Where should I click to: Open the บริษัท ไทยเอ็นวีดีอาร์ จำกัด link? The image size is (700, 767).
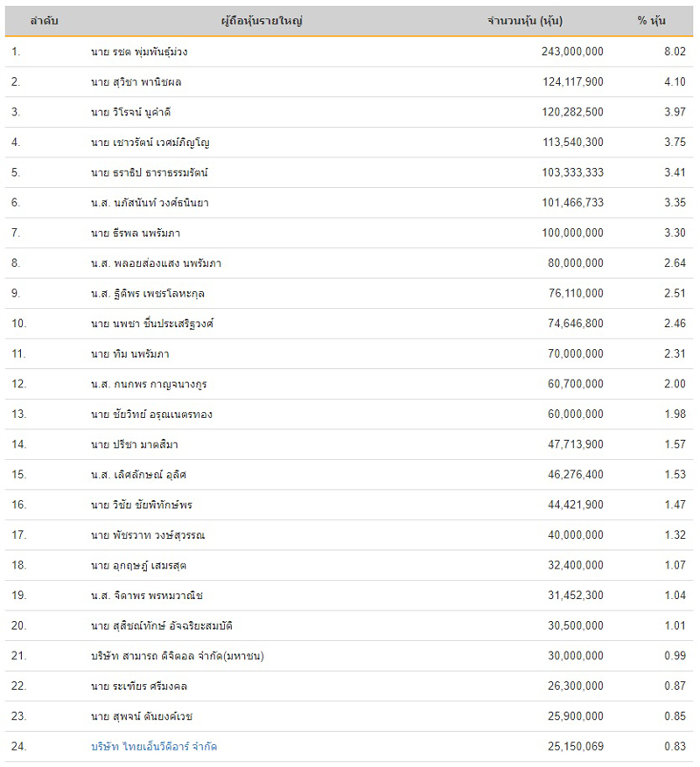coord(154,747)
